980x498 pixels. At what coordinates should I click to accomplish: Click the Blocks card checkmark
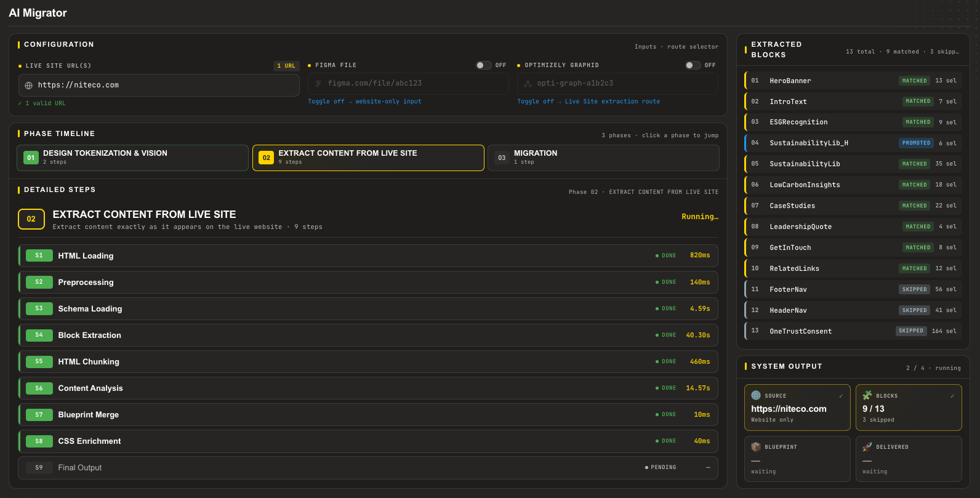(952, 396)
